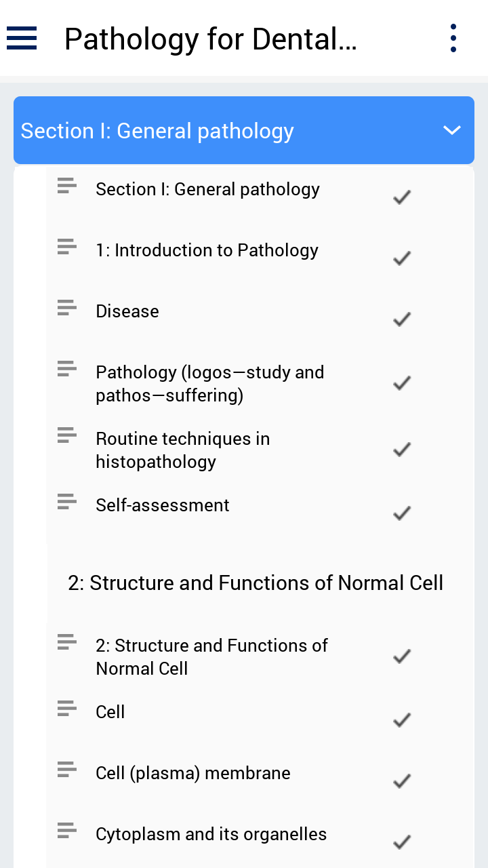The height and width of the screenshot is (868, 488).
Task: Open the Cytoplasm and its organelles topic
Action: coord(211,834)
